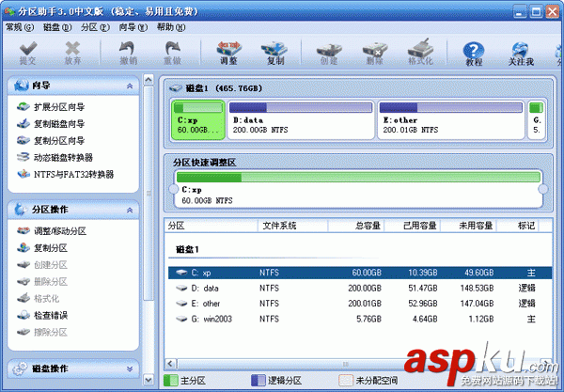Click the 10.39GB used value of C:
This screenshot has width=564, height=392.
(423, 273)
